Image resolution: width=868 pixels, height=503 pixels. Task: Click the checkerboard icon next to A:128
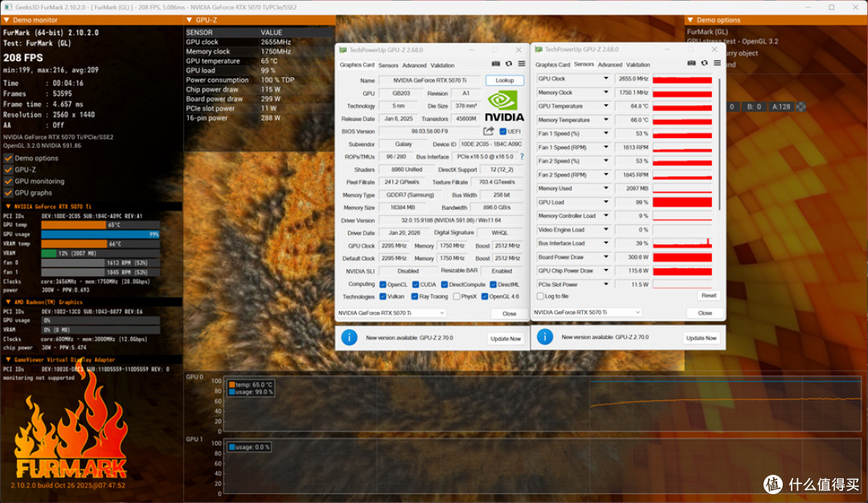[x=800, y=107]
